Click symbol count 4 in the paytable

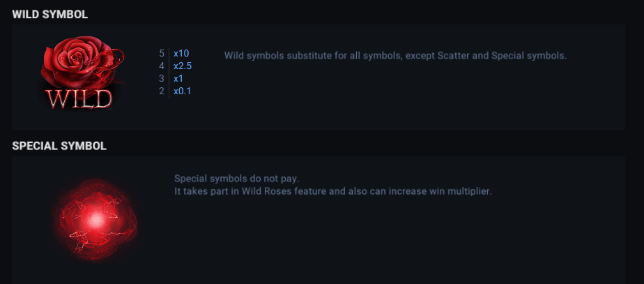pos(162,66)
